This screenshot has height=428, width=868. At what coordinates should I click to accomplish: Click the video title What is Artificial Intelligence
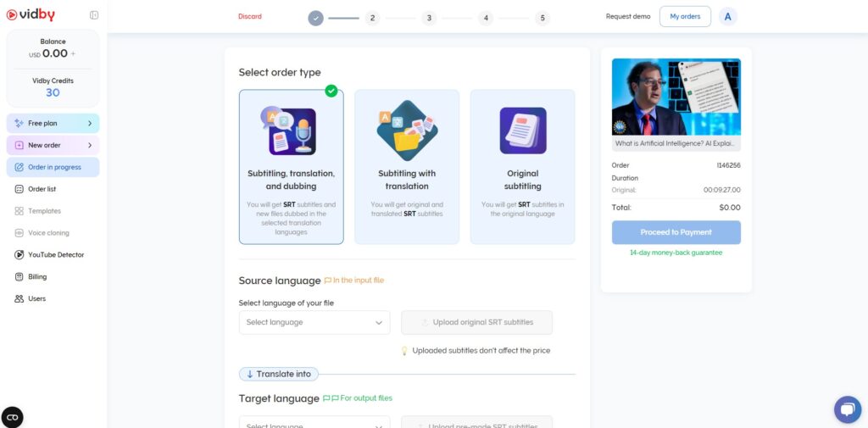(676, 143)
